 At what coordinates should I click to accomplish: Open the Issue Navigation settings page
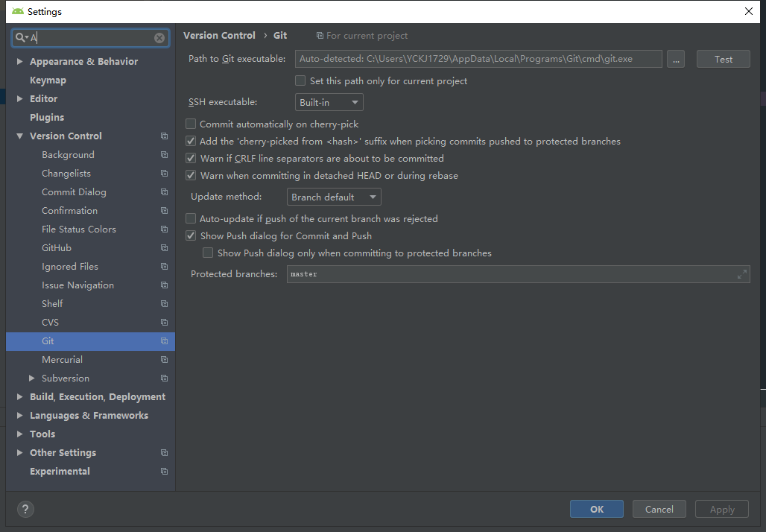tap(77, 285)
